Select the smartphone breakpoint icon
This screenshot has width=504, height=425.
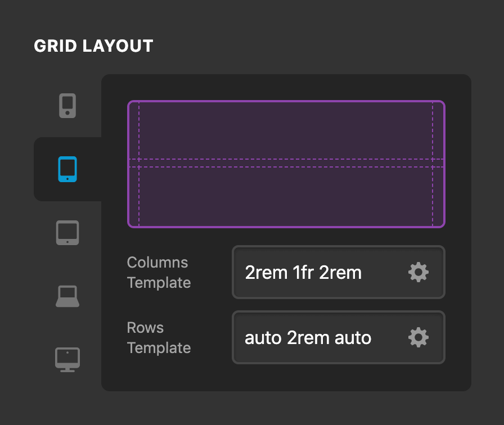point(67,106)
